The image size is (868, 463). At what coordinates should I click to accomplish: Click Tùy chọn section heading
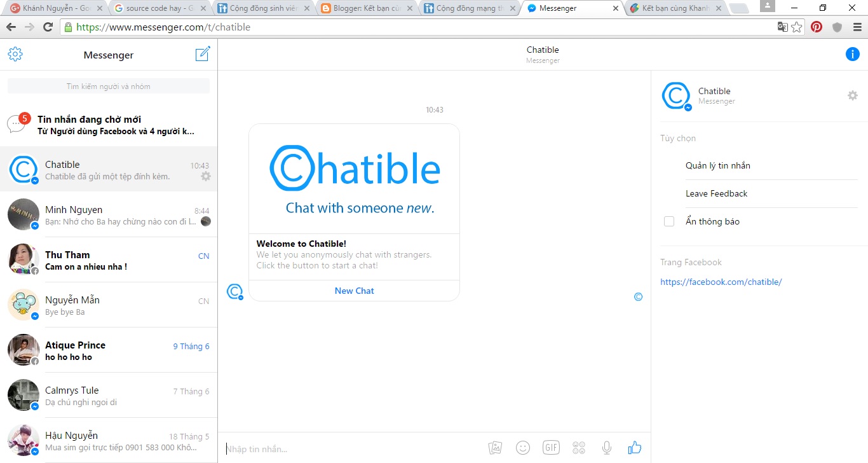tap(678, 138)
